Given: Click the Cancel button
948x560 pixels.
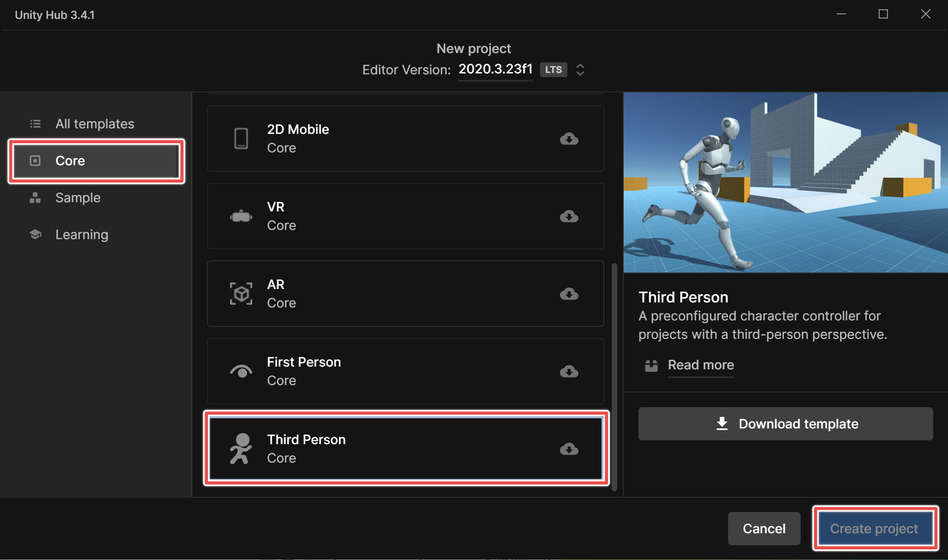Looking at the screenshot, I should click(x=764, y=529).
